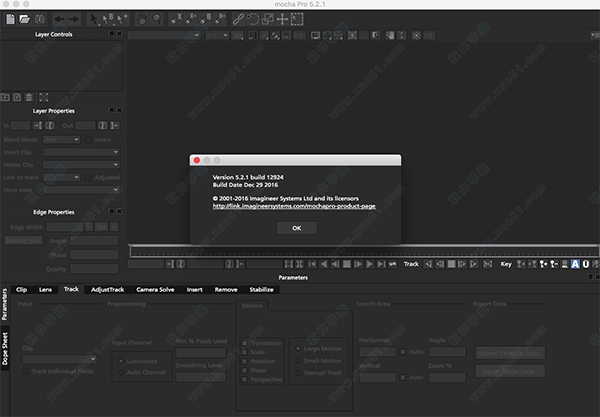600x417 pixels.
Task: Select the Luminance radio button
Action: [121, 361]
